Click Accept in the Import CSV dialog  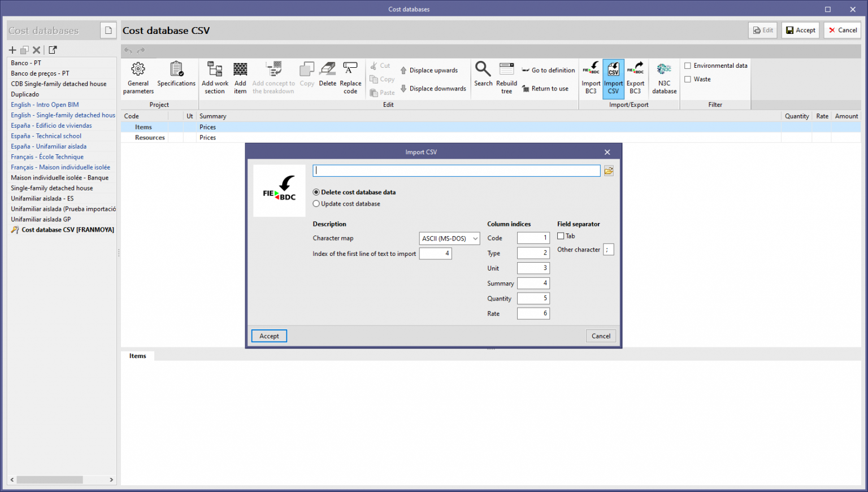coord(268,336)
